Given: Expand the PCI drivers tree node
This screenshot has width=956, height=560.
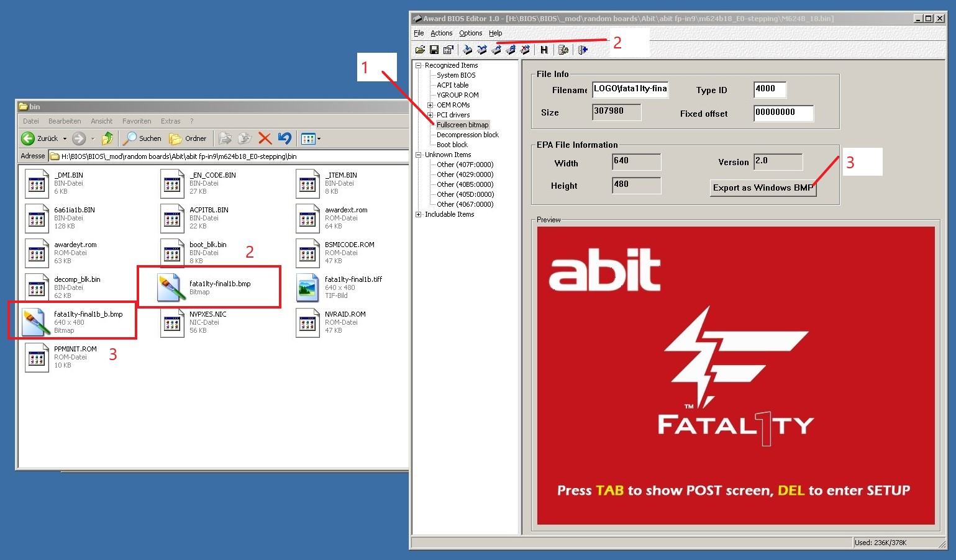Looking at the screenshot, I should 430,115.
